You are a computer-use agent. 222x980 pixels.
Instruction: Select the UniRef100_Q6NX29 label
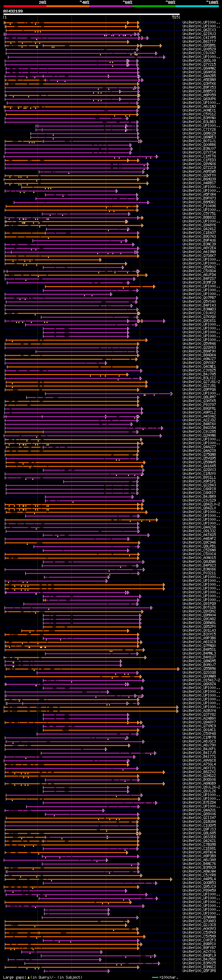[x=199, y=133]
